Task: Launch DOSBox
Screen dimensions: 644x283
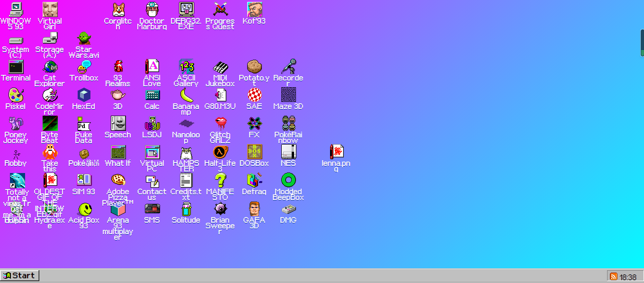Action: [254, 152]
